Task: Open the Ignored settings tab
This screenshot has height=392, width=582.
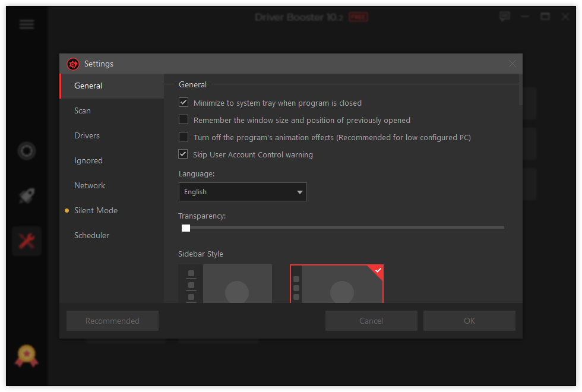Action: (112, 161)
